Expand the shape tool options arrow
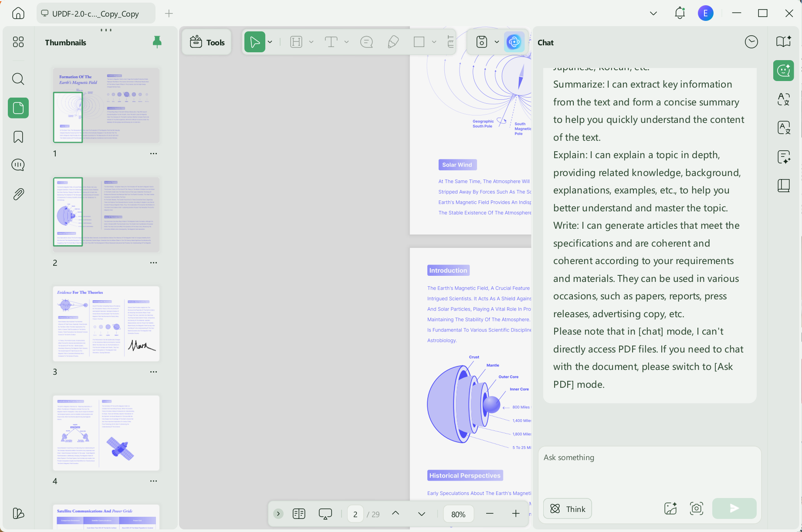Image resolution: width=802 pixels, height=532 pixels. tap(434, 42)
